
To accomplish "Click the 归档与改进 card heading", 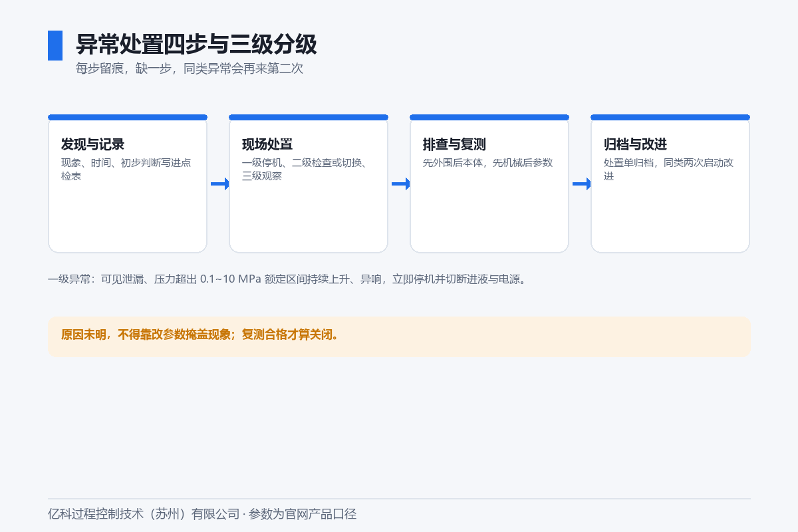I will pyautogui.click(x=636, y=144).
